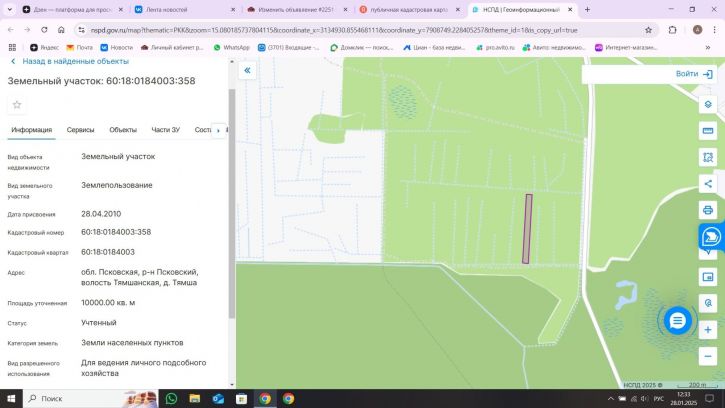Select the ruler measurement tool
725x408 pixels.
[x=708, y=131]
